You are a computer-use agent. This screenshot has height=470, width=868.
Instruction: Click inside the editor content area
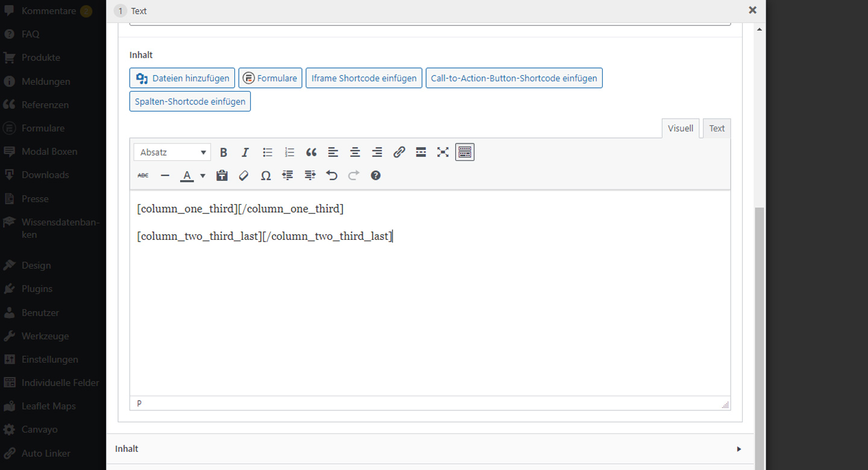pyautogui.click(x=429, y=313)
